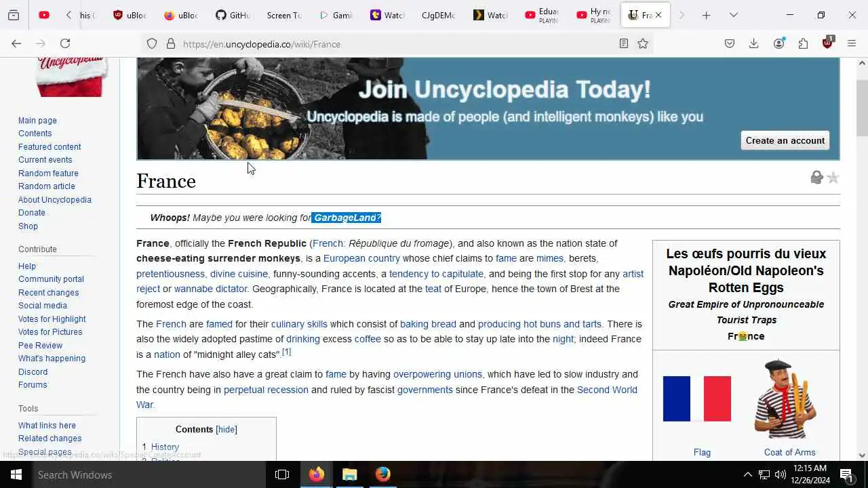
Task: Click the Uncyclopedia logo
Action: [x=71, y=76]
